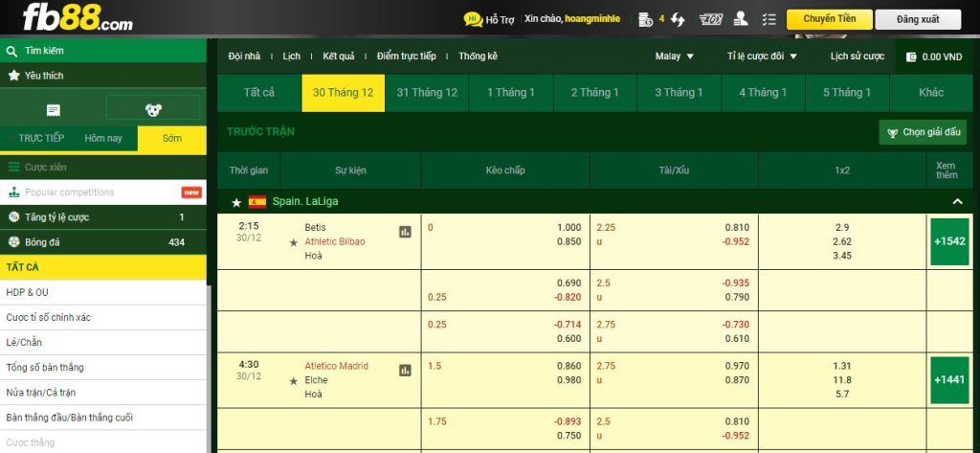Open statistics chart icon for Atletico Madrid match
The height and width of the screenshot is (453, 980).
[x=405, y=371]
